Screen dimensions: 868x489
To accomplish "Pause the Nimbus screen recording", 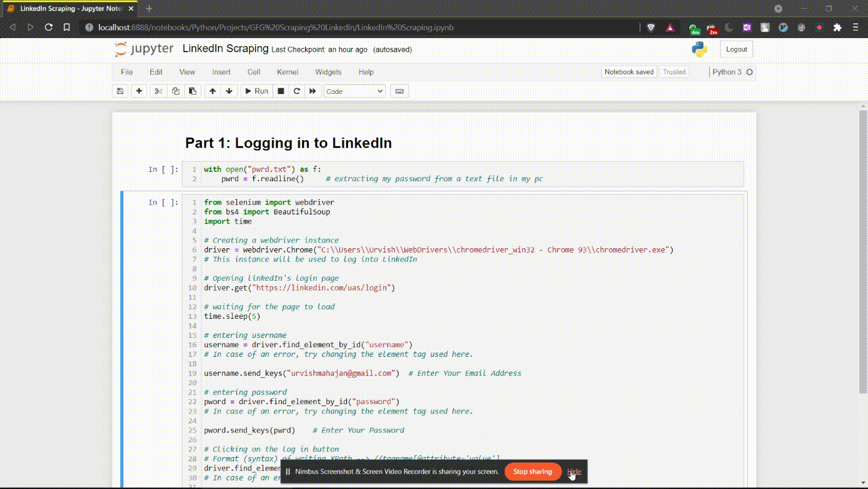I will coord(288,472).
